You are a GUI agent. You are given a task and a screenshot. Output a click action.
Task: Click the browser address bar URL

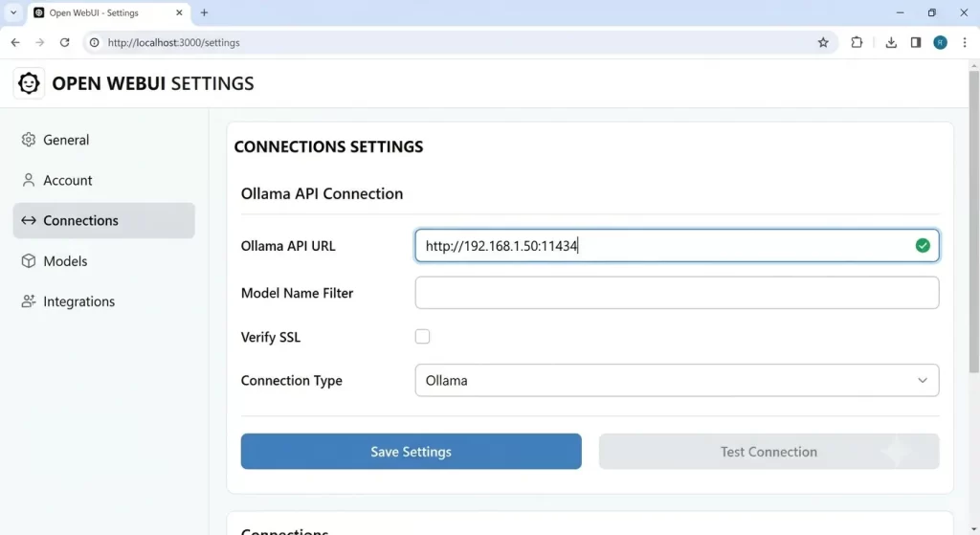click(x=174, y=42)
